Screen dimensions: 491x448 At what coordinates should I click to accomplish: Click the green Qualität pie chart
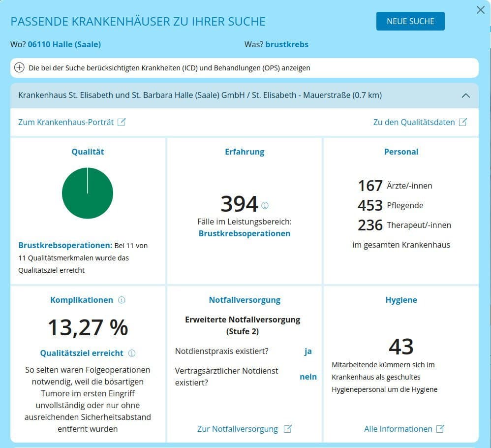88,193
